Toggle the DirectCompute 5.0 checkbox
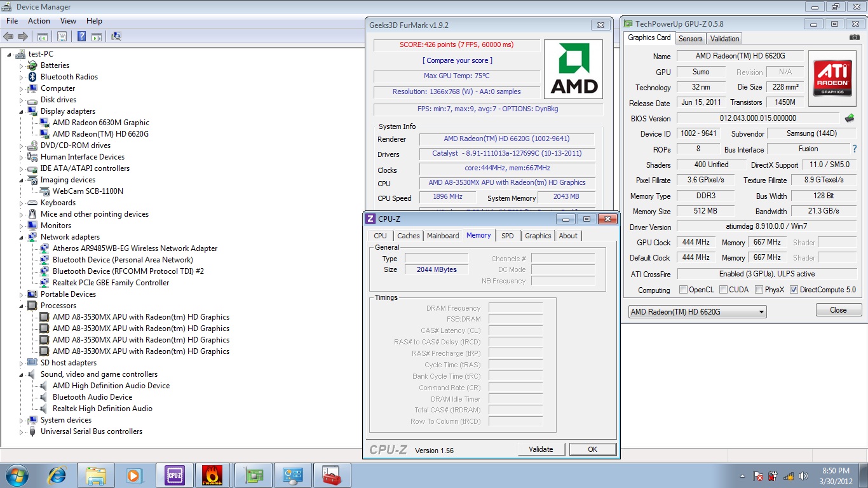868x488 pixels. click(x=794, y=290)
